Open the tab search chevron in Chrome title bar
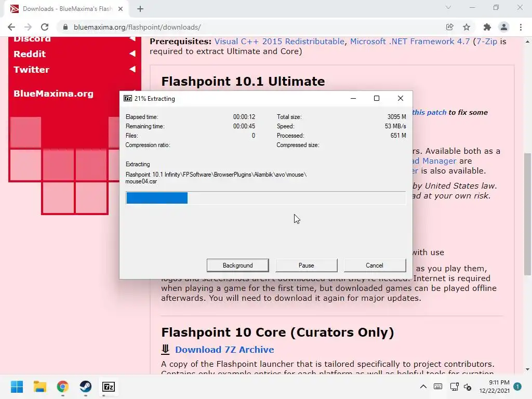The width and height of the screenshot is (532, 399). click(x=448, y=7)
